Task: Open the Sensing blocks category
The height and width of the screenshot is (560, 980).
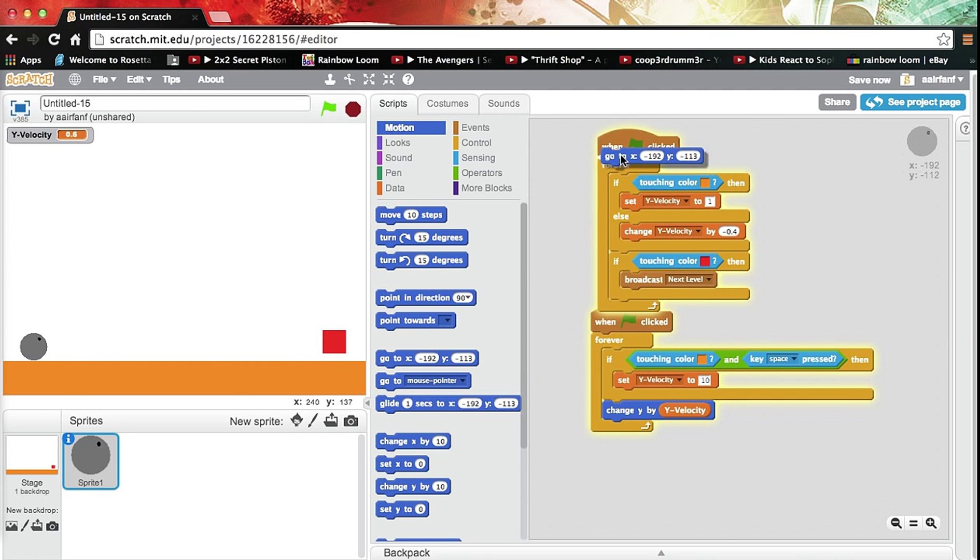Action: tap(478, 158)
